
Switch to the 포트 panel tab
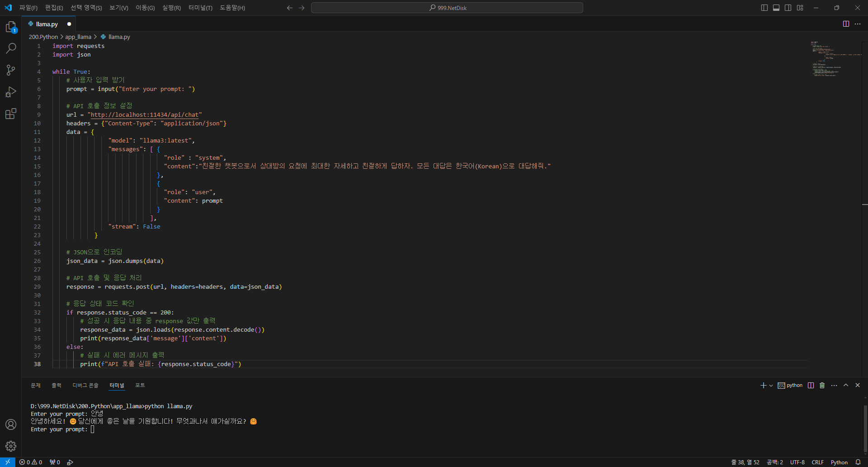click(140, 386)
